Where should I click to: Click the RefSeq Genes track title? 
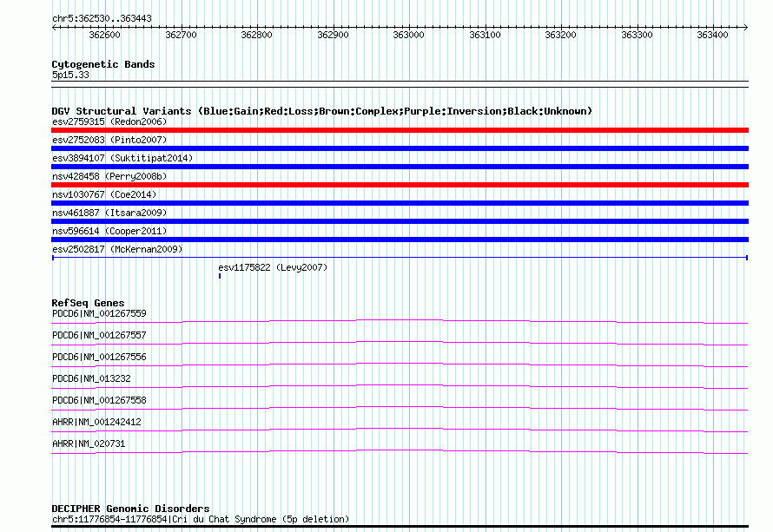click(x=88, y=303)
